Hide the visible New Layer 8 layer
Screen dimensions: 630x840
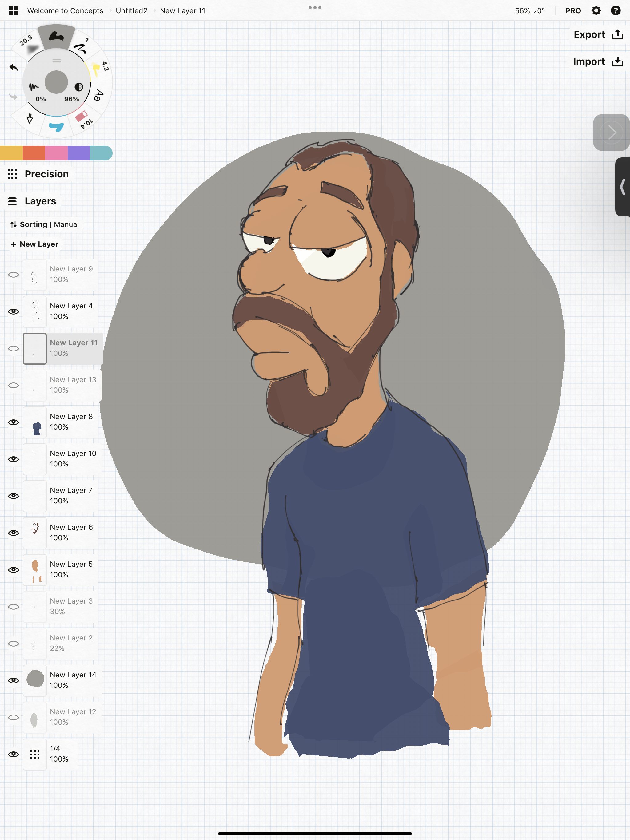pos(14,422)
